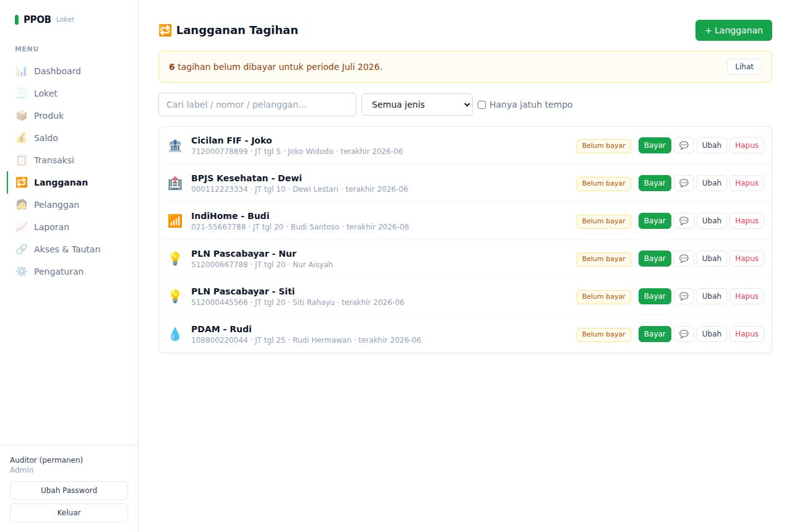Open the chat icon on BPJS Kesehatan - Dewi

pyautogui.click(x=684, y=183)
